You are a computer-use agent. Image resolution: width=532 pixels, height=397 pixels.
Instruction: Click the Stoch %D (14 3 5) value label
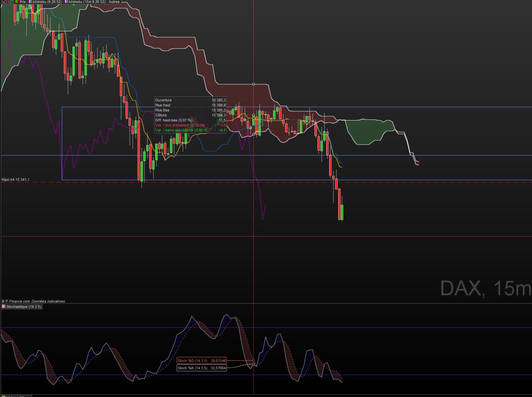tap(202, 361)
